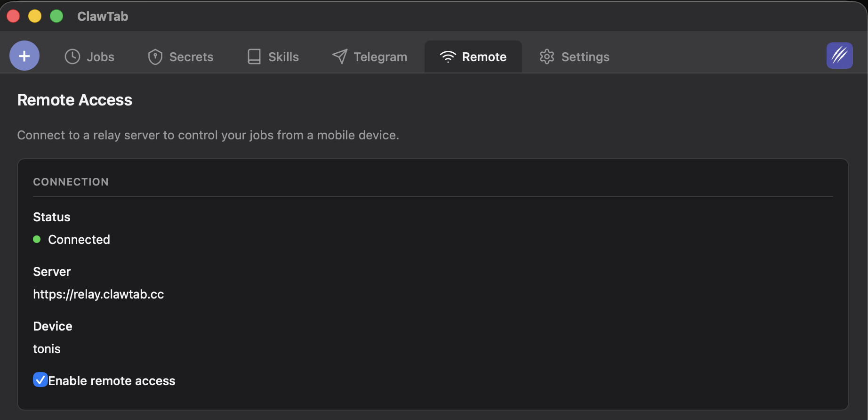Click the "Connected" status text
This screenshot has width=868, height=420.
79,240
